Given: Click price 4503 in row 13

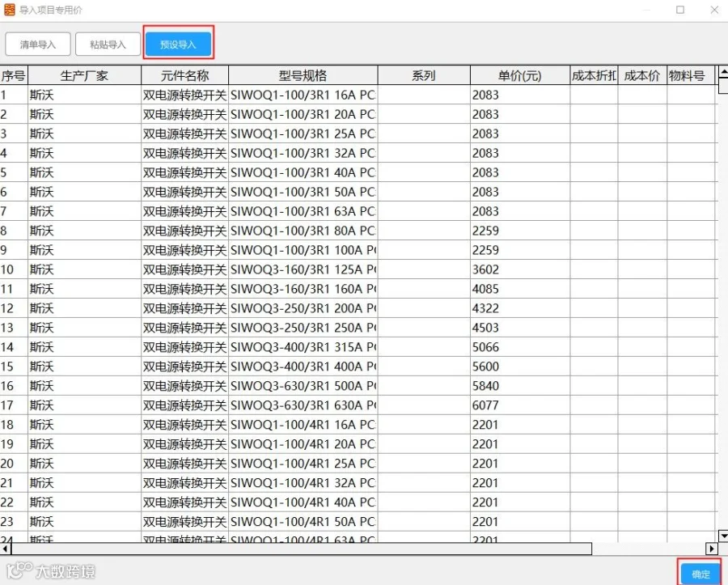Looking at the screenshot, I should [520, 328].
